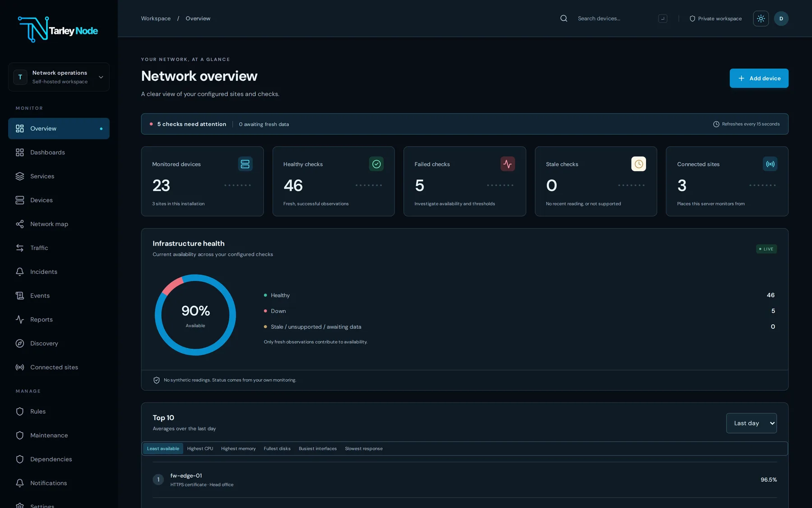Open the user avatar D menu
Screen dimensions: 812x508
[x=781, y=19]
